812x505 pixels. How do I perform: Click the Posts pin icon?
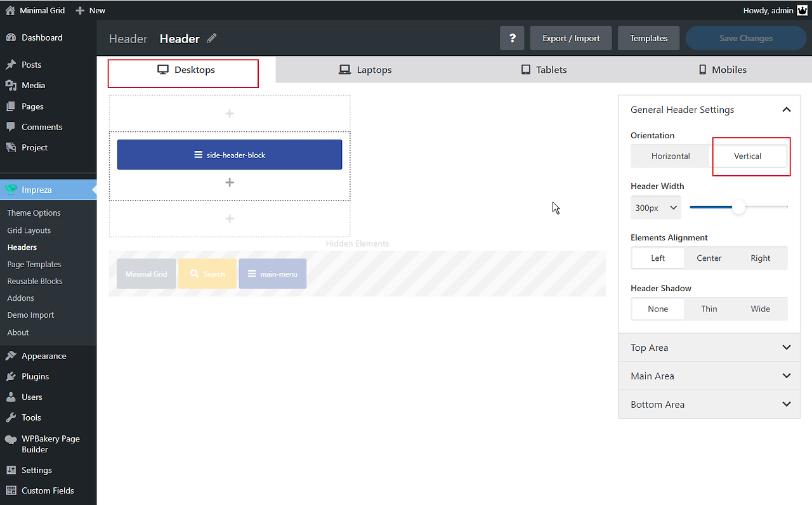11,65
